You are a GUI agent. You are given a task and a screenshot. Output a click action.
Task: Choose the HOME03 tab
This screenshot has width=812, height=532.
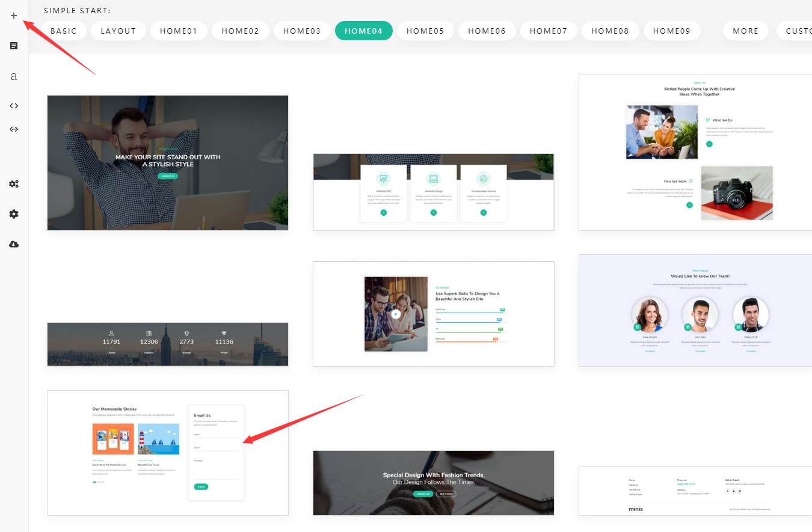302,31
